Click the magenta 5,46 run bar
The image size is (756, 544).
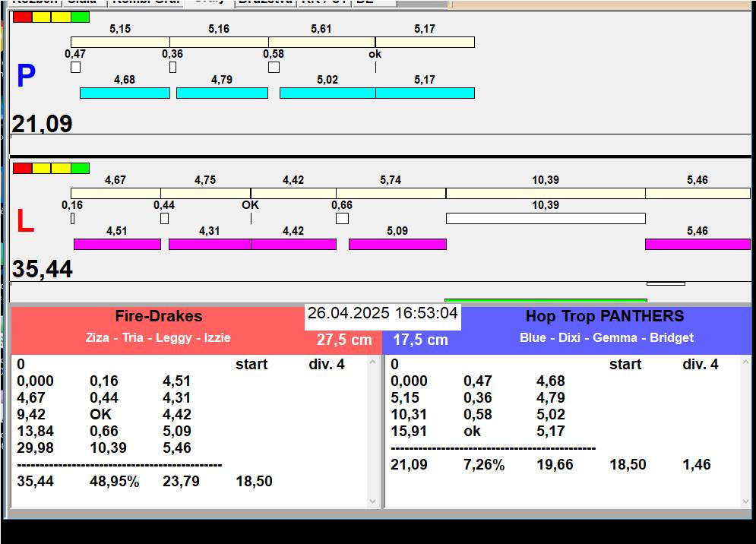coord(697,244)
